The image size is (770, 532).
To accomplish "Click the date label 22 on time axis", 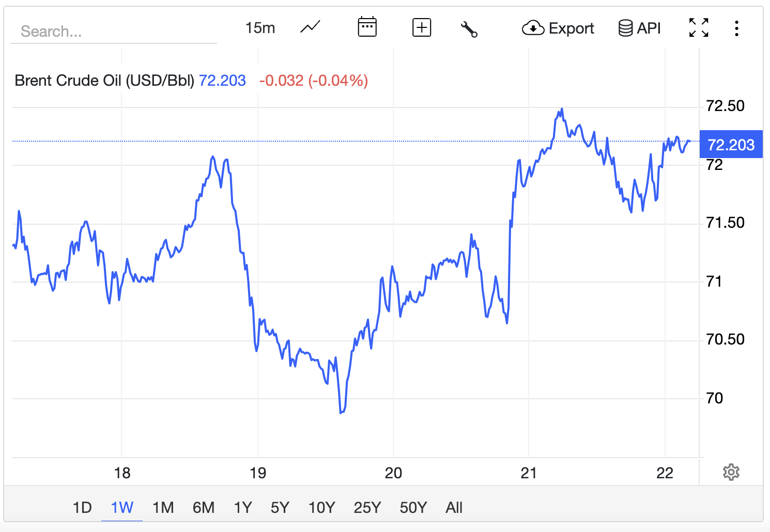I will tap(665, 473).
